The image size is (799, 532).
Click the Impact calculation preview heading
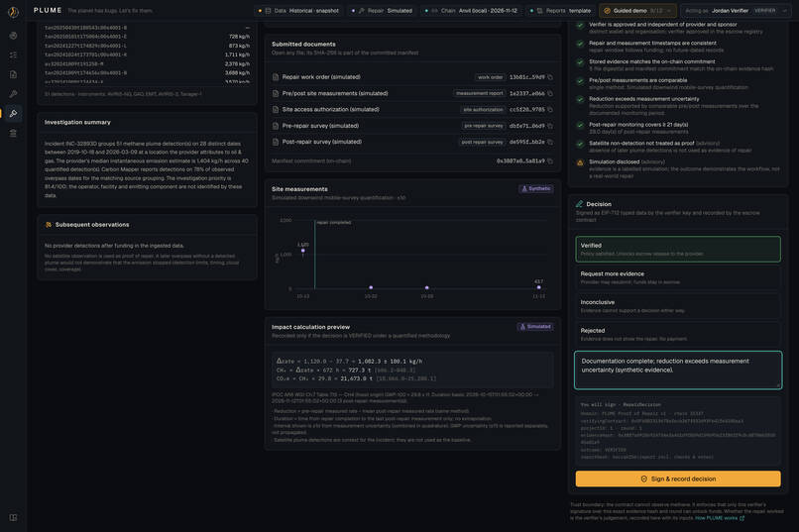(310, 327)
